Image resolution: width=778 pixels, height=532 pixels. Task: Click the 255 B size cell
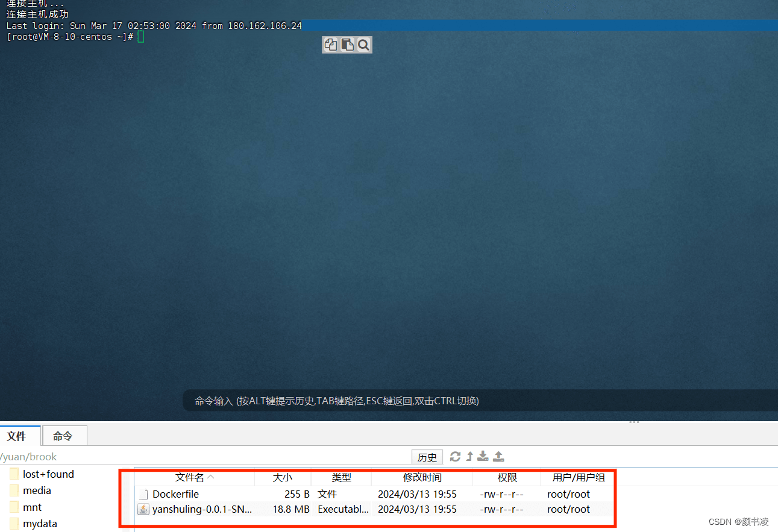tap(297, 494)
